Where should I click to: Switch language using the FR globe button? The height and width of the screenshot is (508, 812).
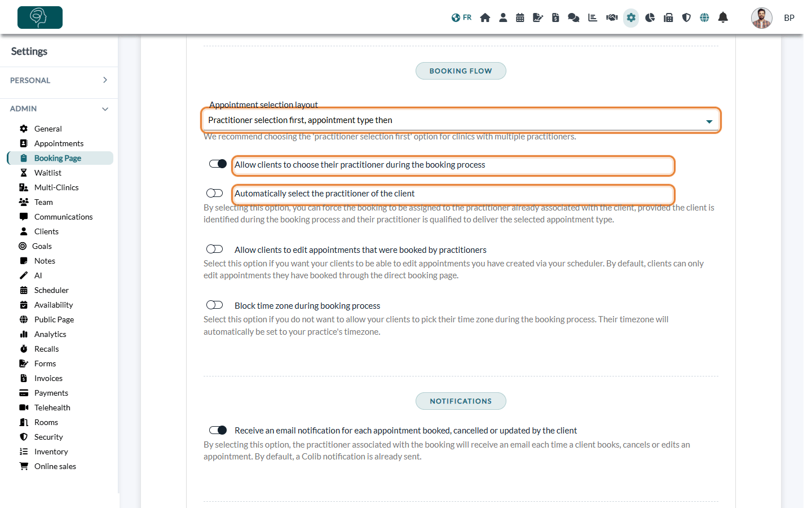coord(461,17)
